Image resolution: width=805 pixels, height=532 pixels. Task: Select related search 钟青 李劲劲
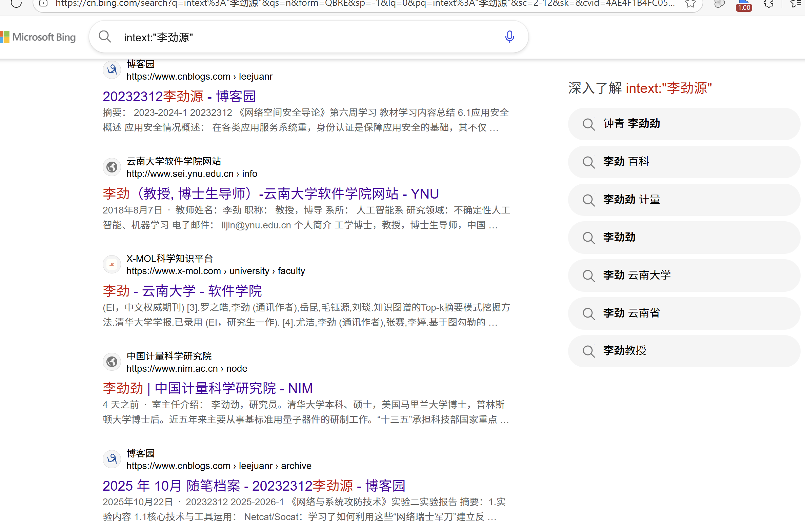click(x=631, y=124)
